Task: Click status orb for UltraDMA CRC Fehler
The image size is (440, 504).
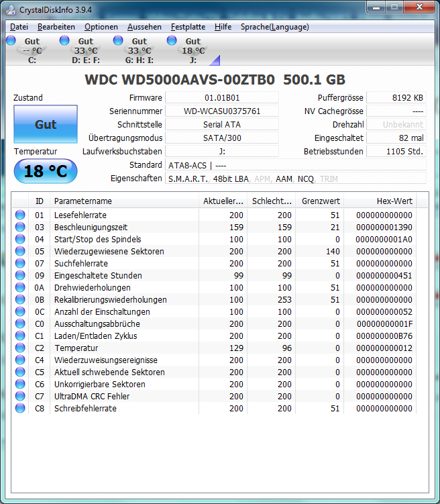Action: tap(20, 396)
